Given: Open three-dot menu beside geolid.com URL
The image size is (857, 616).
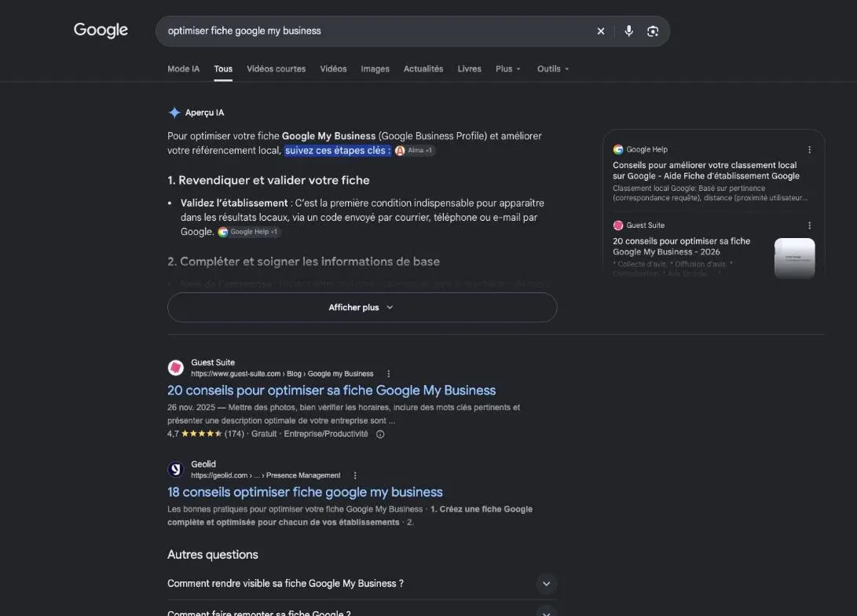Looking at the screenshot, I should tap(355, 475).
